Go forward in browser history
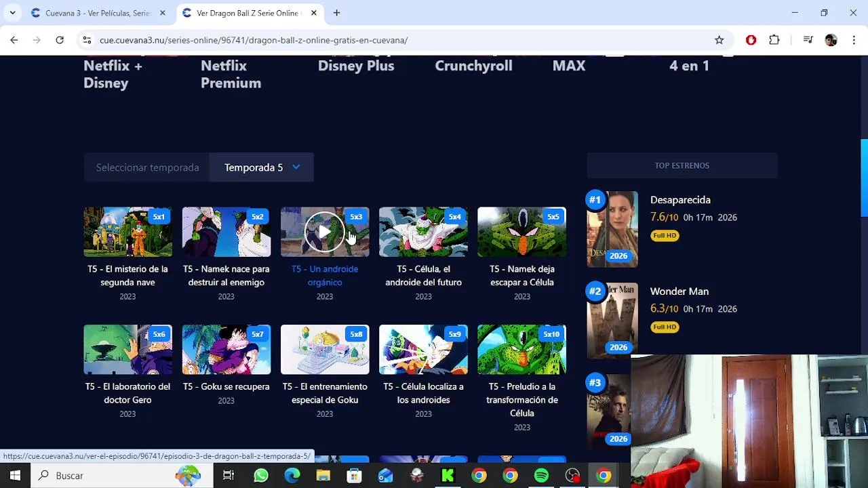This screenshot has height=488, width=868. [37, 40]
